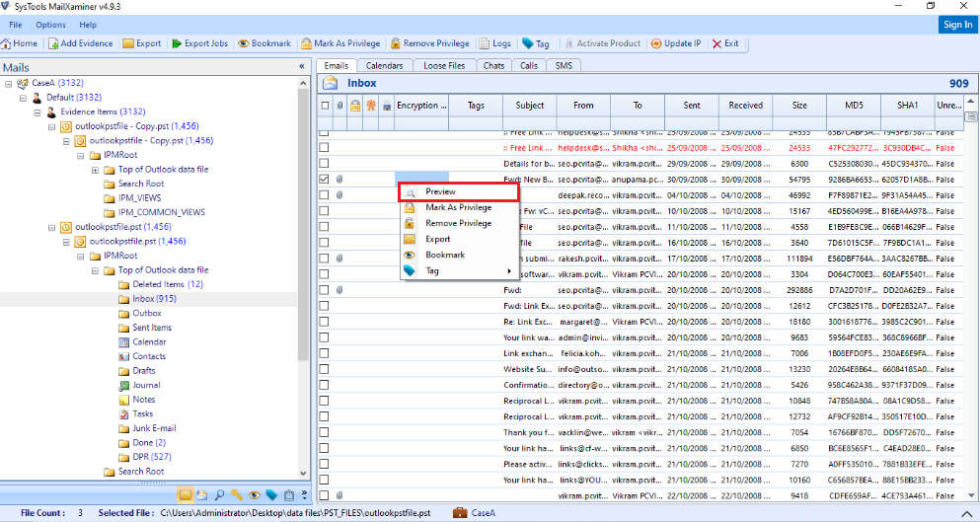The width and height of the screenshot is (980, 522).
Task: Collapse the Evidence Items tree node
Action: (x=38, y=112)
